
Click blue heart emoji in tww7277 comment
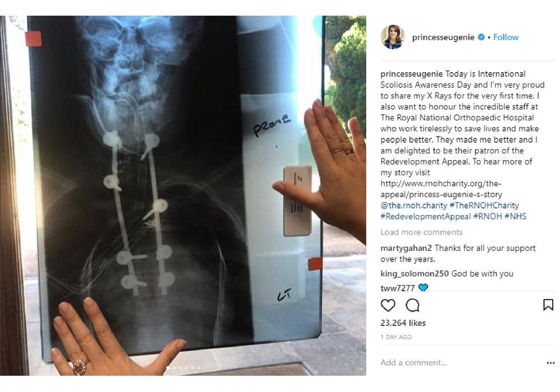pyautogui.click(x=423, y=287)
